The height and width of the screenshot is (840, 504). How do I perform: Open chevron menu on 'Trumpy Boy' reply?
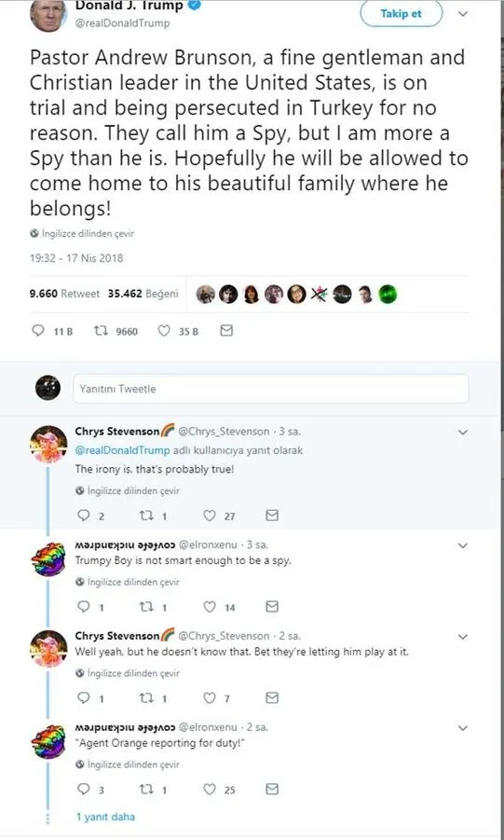(463, 545)
